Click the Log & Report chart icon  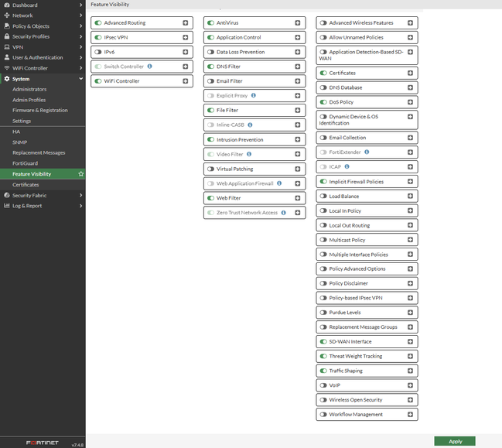coord(7,206)
